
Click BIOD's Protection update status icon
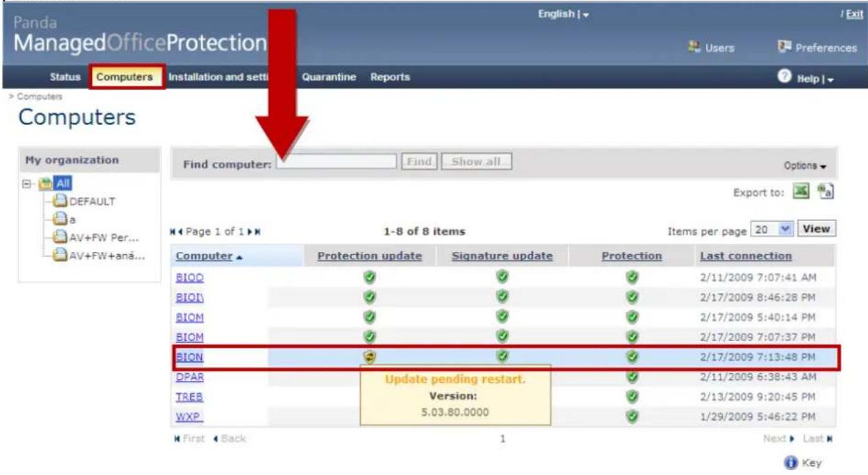pyautogui.click(x=369, y=279)
